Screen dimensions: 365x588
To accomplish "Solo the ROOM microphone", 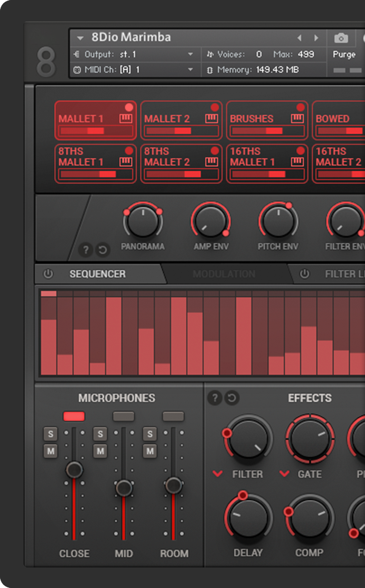I will (x=150, y=434).
